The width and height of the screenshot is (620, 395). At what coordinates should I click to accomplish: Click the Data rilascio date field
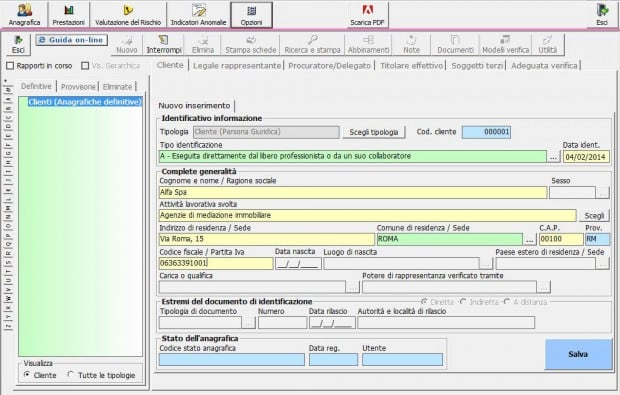(332, 323)
